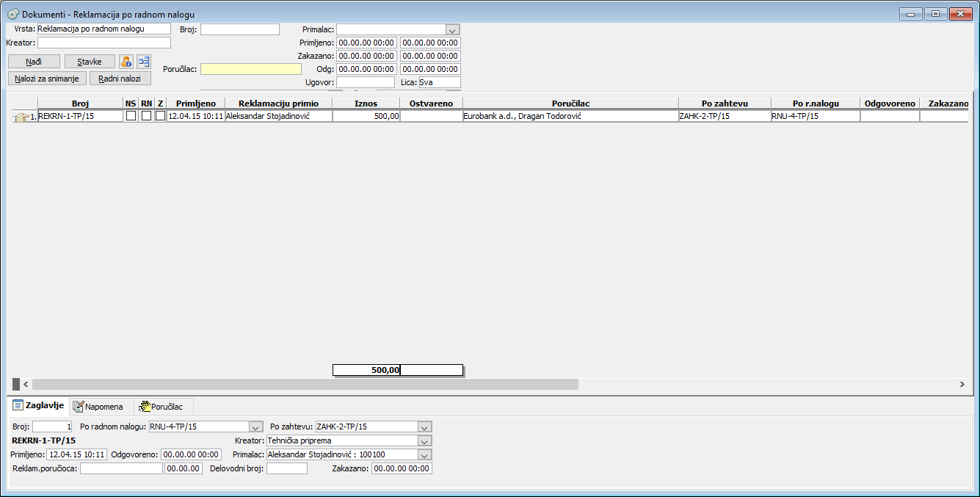Viewport: 980px width, 497px height.
Task: Toggle the NS checkbox for REKRN-1-TP/15
Action: pyautogui.click(x=131, y=116)
